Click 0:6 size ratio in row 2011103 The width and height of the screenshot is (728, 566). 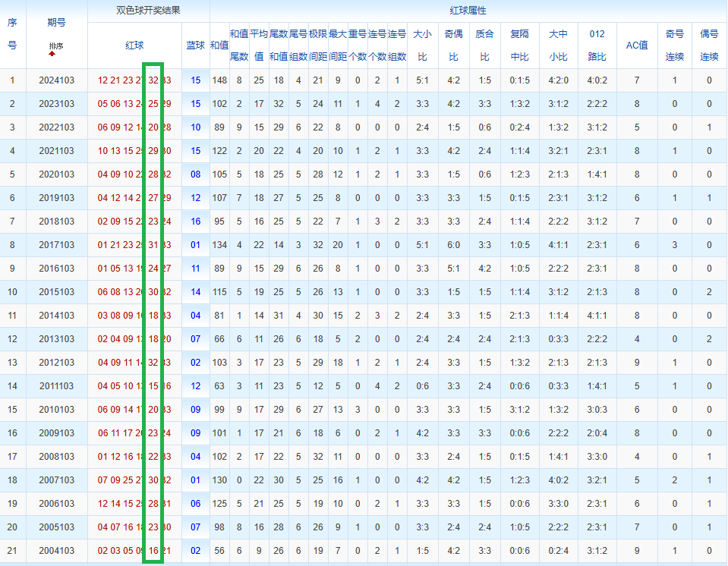coord(423,386)
